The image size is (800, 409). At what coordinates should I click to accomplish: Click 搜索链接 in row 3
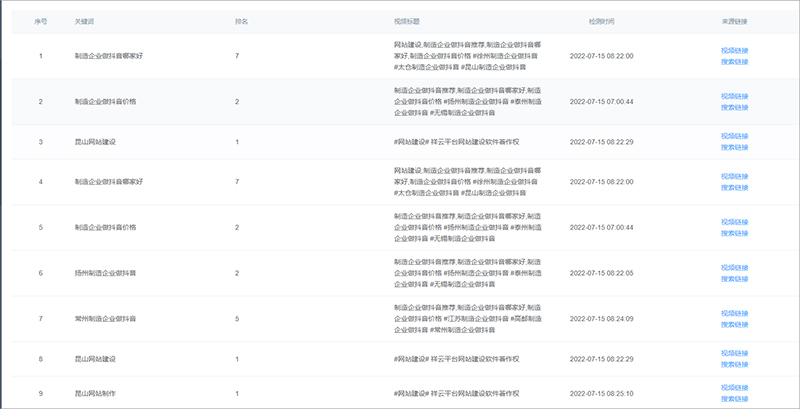(734, 147)
